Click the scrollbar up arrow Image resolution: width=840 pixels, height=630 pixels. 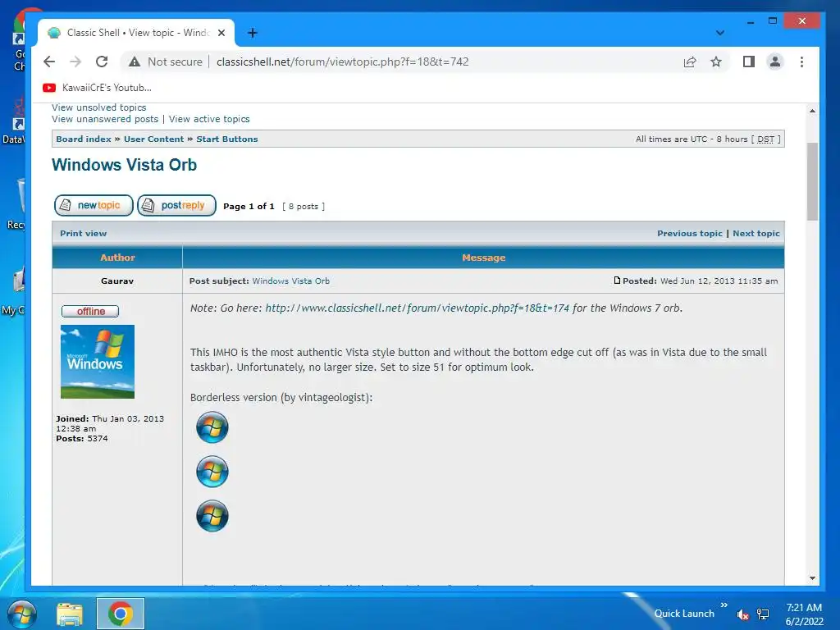click(812, 111)
